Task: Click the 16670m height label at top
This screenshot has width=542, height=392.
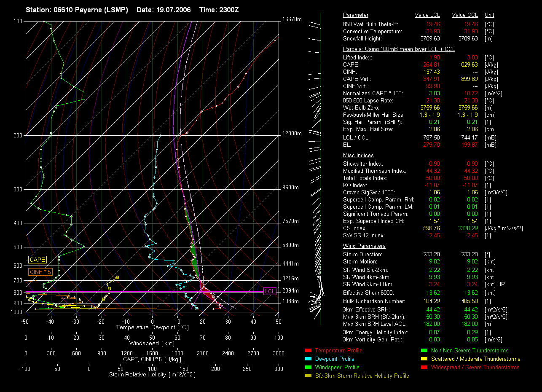Action: tap(292, 19)
